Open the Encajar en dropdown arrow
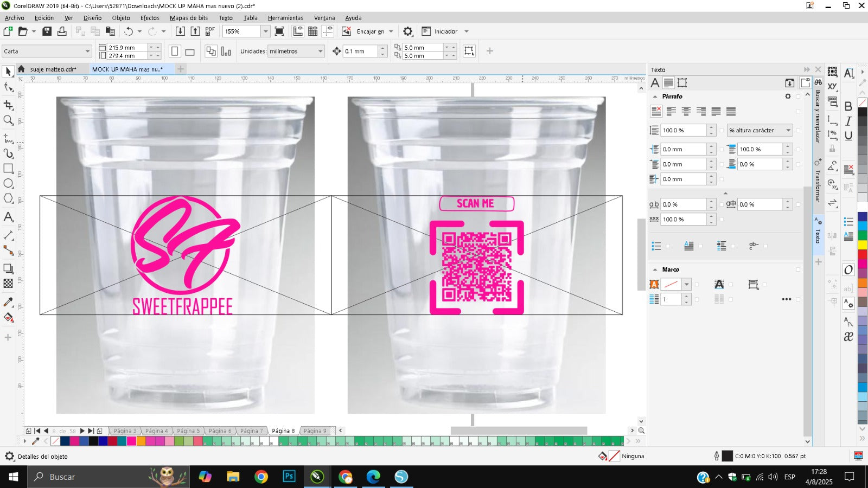 [391, 31]
